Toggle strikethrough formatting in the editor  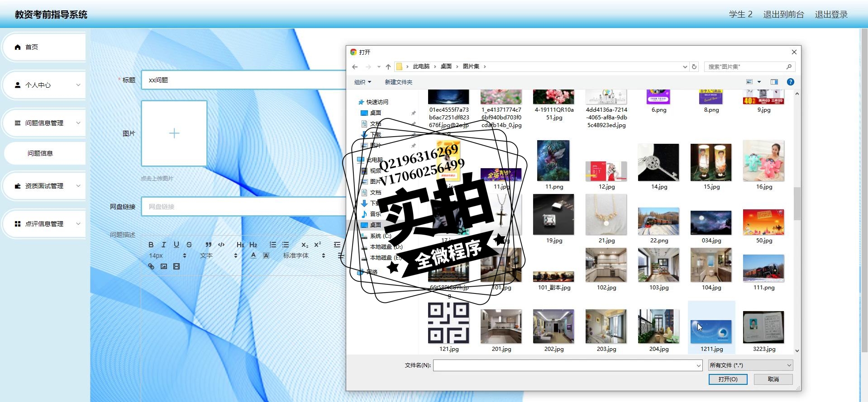tap(189, 245)
